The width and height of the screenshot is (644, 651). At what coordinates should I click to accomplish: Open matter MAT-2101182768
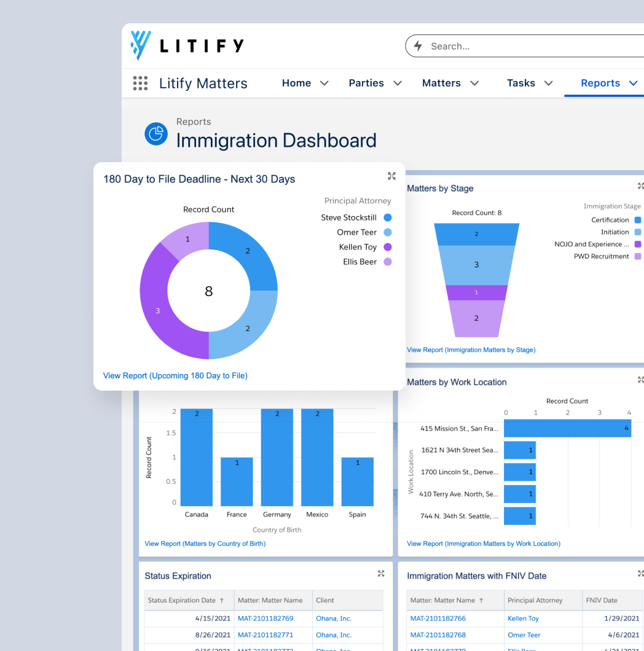[438, 635]
